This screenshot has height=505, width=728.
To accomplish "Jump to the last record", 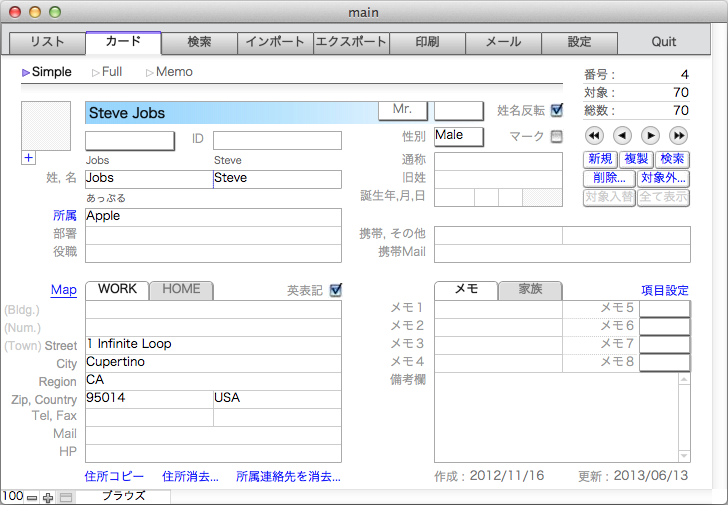I will coord(679,136).
